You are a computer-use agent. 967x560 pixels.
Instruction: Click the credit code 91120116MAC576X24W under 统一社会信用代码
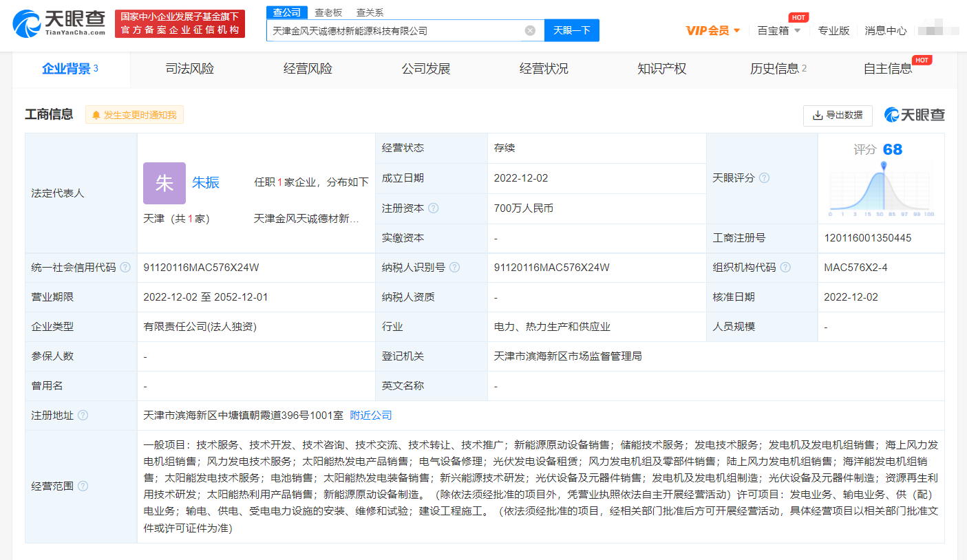[x=201, y=268]
